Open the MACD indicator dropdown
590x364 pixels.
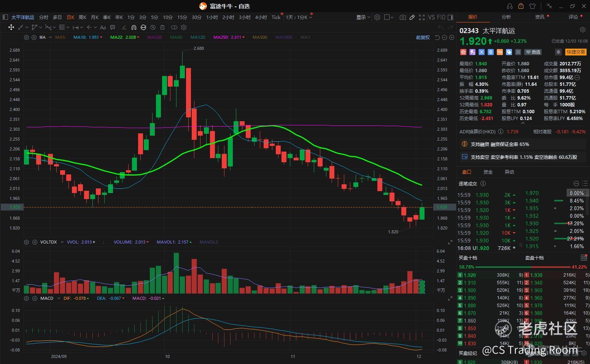click(58, 298)
